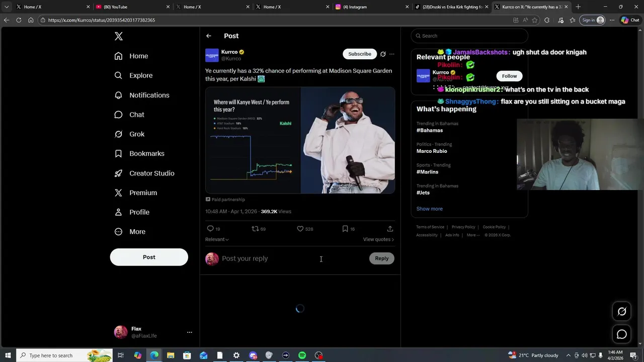644x362 pixels.
Task: Click the floating chat messages button
Action: 622,334
